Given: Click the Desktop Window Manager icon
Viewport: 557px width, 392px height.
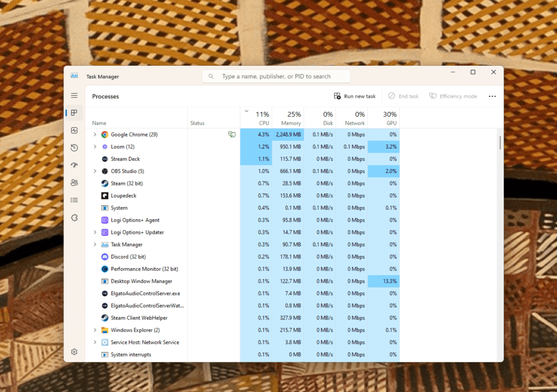Looking at the screenshot, I should [104, 281].
